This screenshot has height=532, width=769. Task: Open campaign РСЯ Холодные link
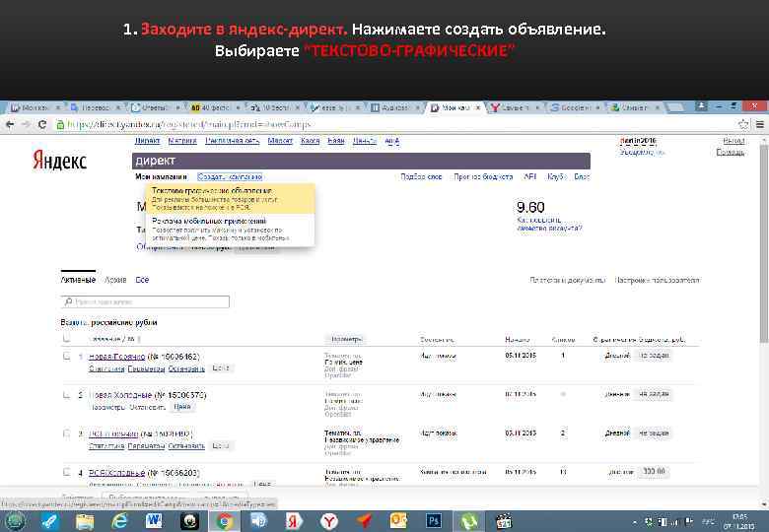pos(116,473)
